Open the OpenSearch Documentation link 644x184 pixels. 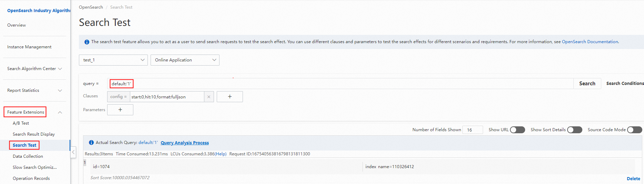(590, 42)
